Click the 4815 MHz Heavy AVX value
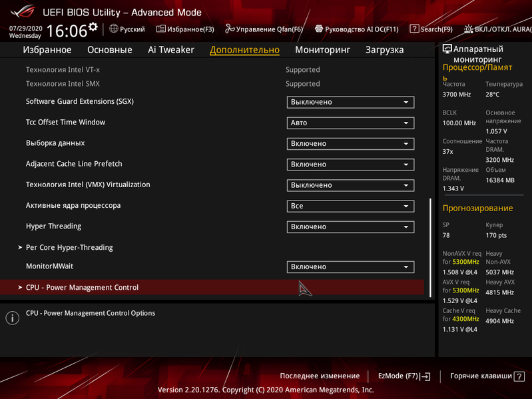Screen dimensions: 532x399 (499, 292)
